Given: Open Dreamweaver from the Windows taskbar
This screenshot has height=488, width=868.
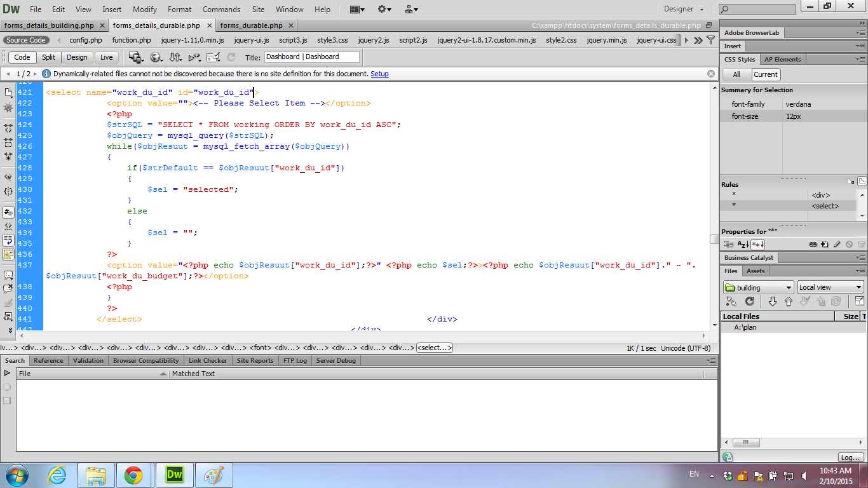Looking at the screenshot, I should 173,475.
